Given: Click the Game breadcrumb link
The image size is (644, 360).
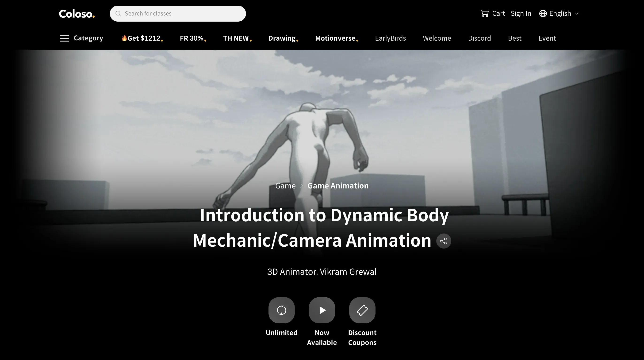Looking at the screenshot, I should click(x=285, y=186).
